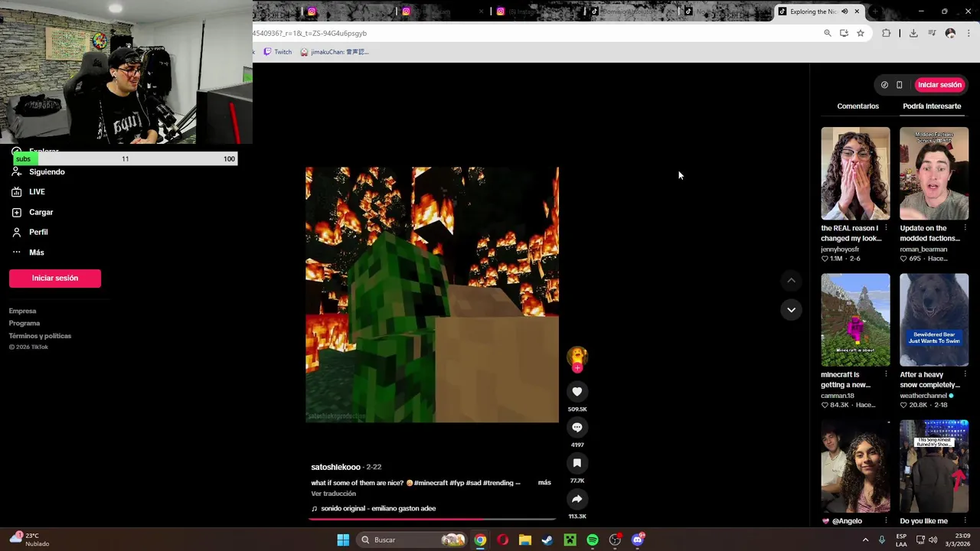This screenshot has height=551, width=980.
Task: Open weatherchannel bear video thumbnail
Action: point(934,320)
